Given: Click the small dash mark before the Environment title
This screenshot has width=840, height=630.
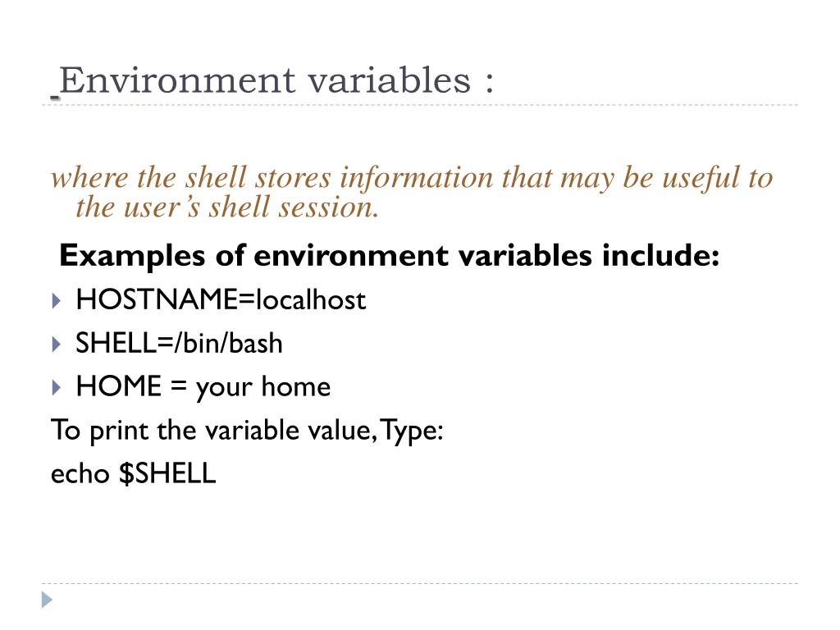Looking at the screenshot, I should pos(55,98).
